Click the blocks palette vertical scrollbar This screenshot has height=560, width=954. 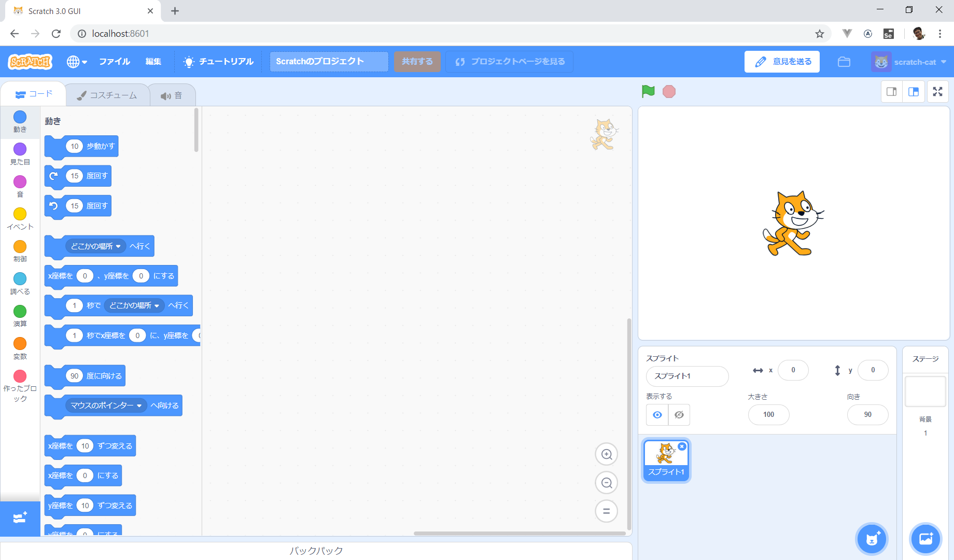pyautogui.click(x=197, y=130)
